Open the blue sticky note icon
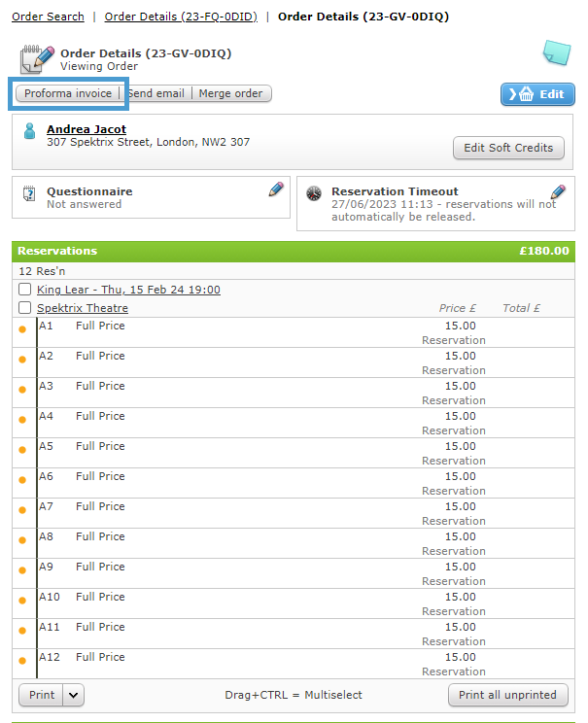Screen dimensions: 588x723 pos(557,52)
